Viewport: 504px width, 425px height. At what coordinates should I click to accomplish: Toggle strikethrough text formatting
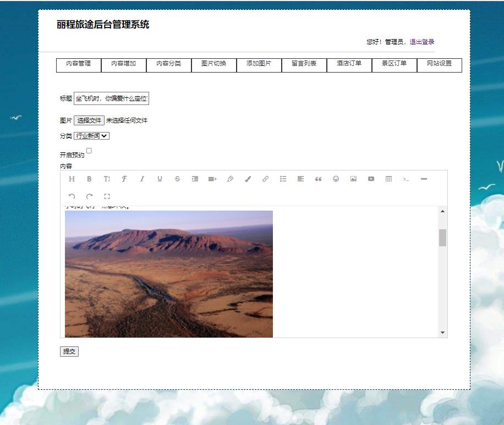coord(177,179)
